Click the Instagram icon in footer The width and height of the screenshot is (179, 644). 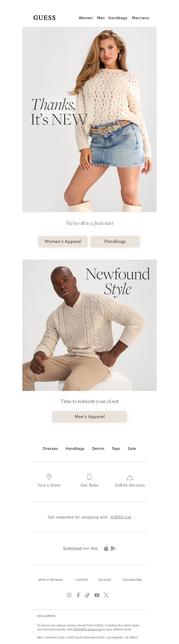(69, 595)
